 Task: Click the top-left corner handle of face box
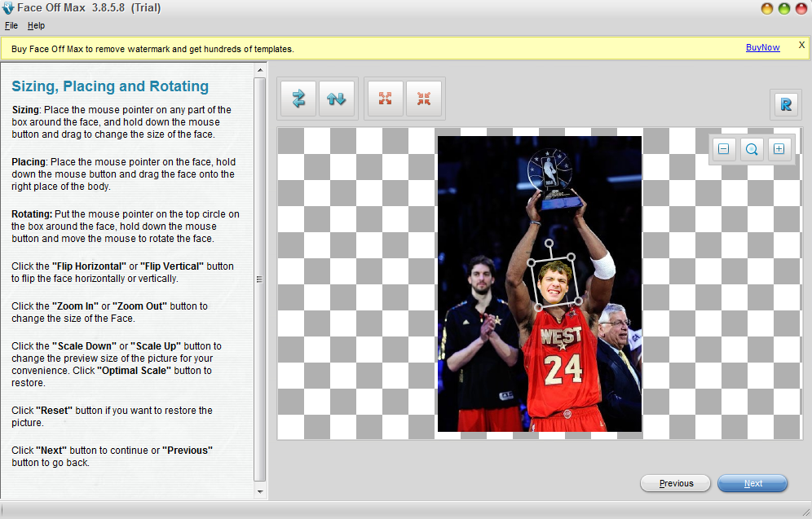click(x=531, y=263)
